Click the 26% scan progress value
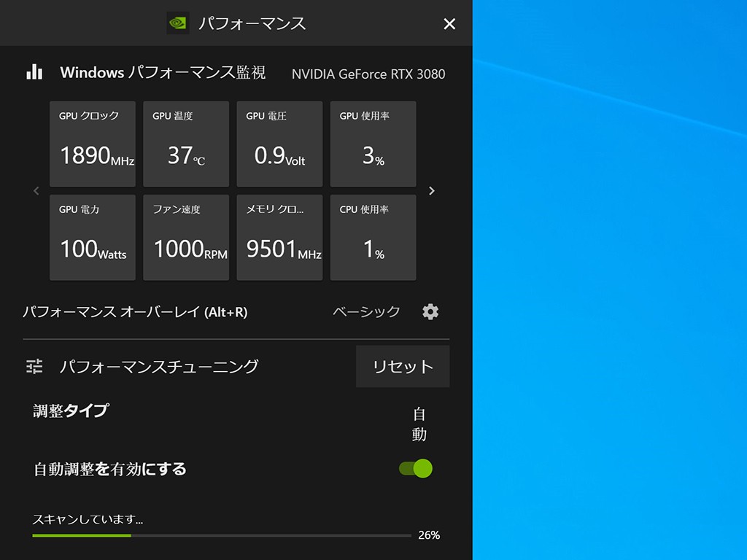Image resolution: width=747 pixels, height=560 pixels. pyautogui.click(x=429, y=535)
